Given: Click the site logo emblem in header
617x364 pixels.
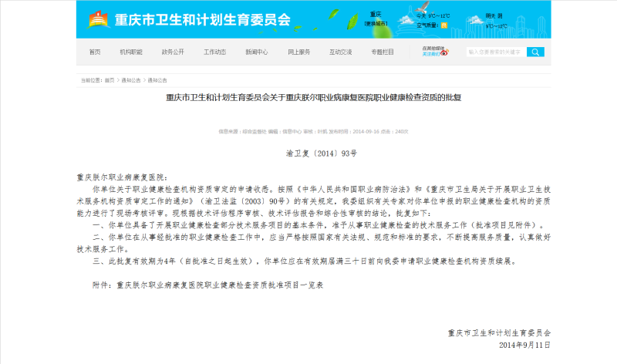Looking at the screenshot, I should click(98, 19).
